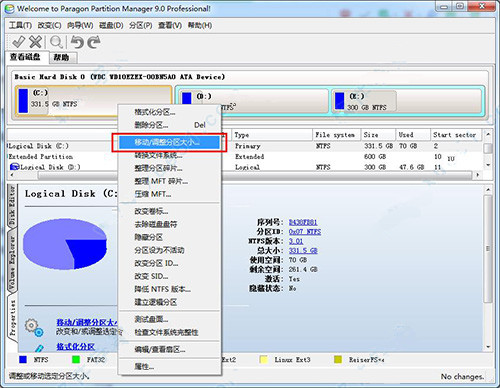Image resolution: width=500 pixels, height=388 pixels.
Task: Open the 分区(P) menu
Action: pos(141,25)
